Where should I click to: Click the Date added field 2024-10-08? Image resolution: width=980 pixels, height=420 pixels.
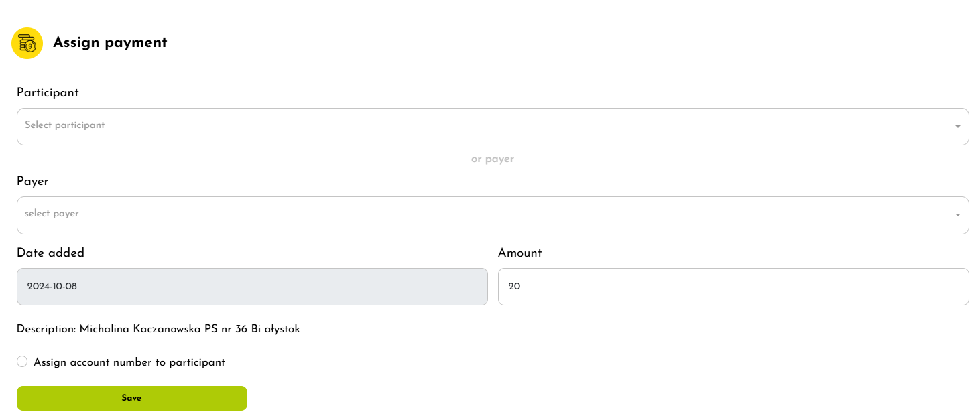[252, 287]
